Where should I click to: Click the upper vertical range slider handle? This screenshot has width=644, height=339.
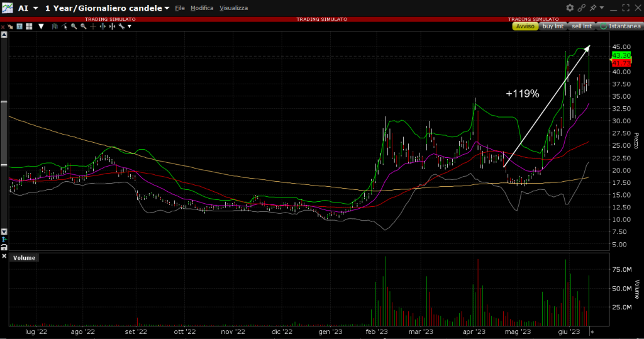4,102
